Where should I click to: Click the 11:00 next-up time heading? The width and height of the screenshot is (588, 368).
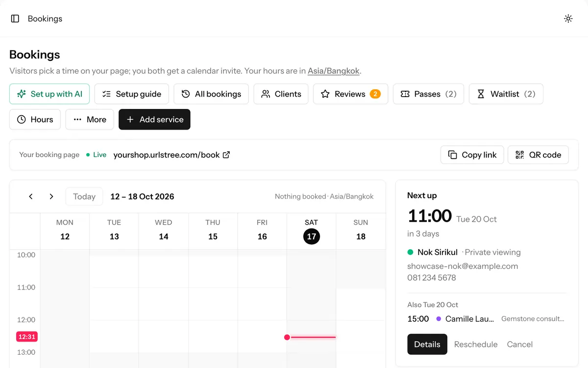click(x=430, y=215)
